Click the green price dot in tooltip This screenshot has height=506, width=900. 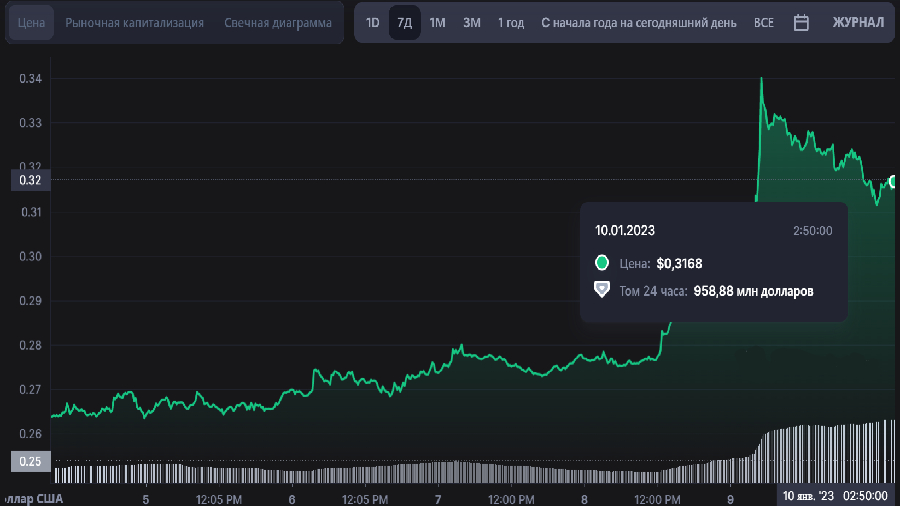602,263
